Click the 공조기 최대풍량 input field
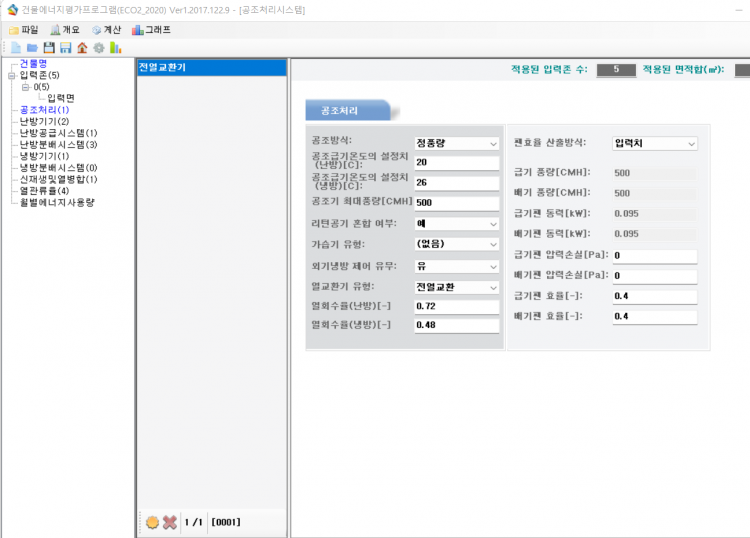The image size is (750, 538). pos(456,202)
